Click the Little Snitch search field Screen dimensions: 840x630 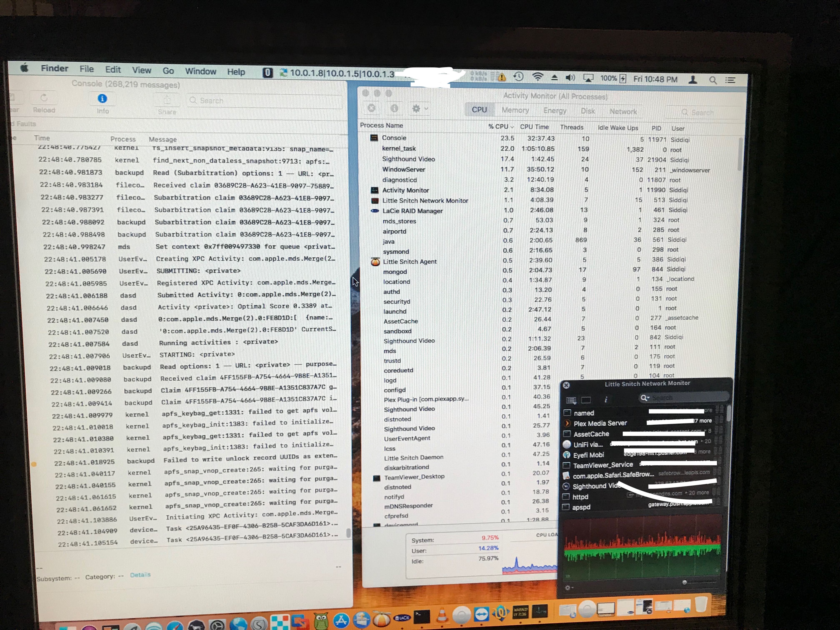pyautogui.click(x=684, y=397)
